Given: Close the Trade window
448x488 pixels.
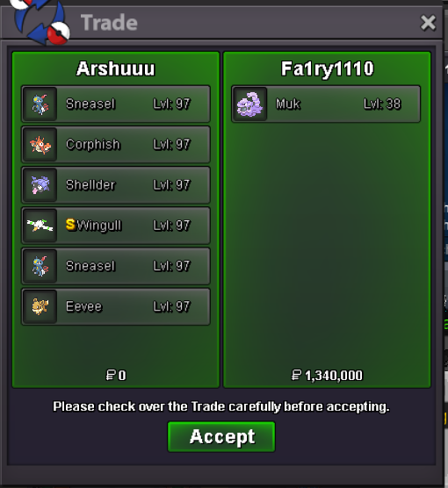Looking at the screenshot, I should pos(428,23).
